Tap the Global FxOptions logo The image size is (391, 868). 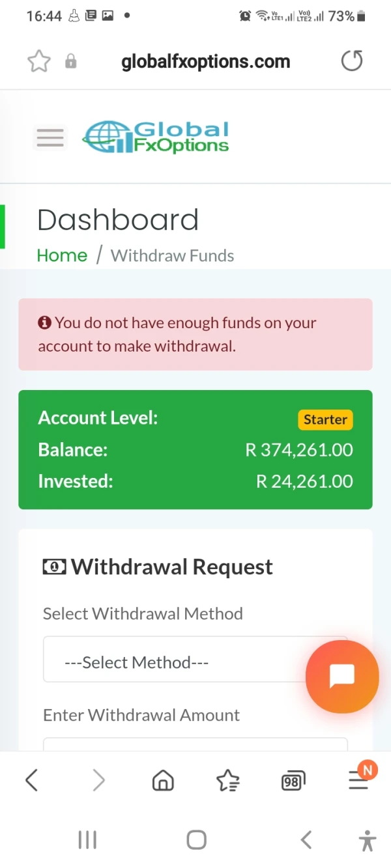156,137
